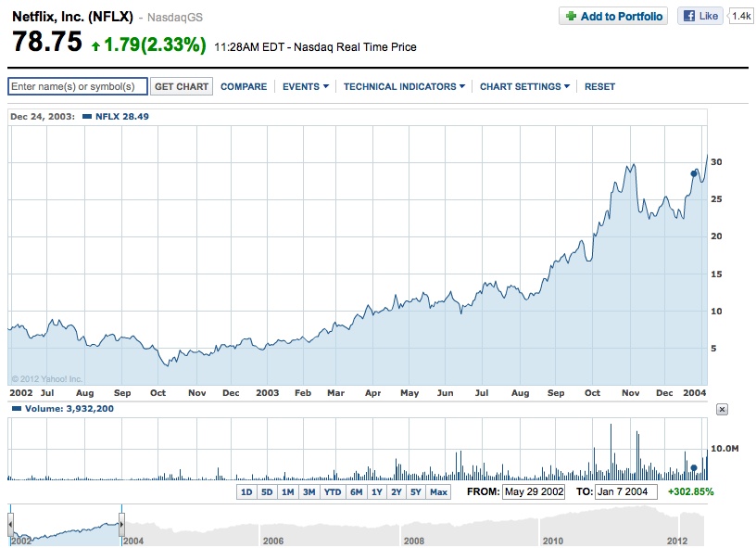Click the Get Chart button
The height and width of the screenshot is (548, 756).
click(182, 87)
